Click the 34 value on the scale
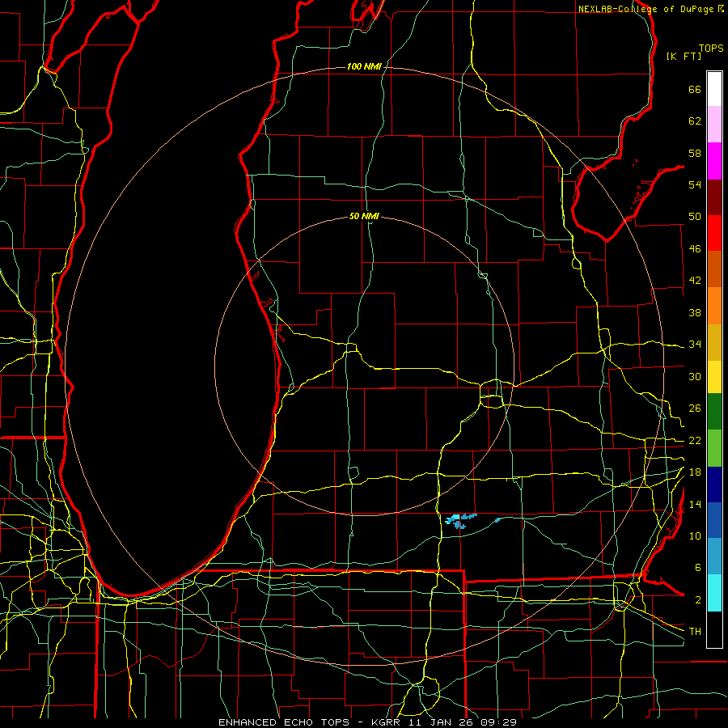This screenshot has width=728, height=728. (x=695, y=345)
